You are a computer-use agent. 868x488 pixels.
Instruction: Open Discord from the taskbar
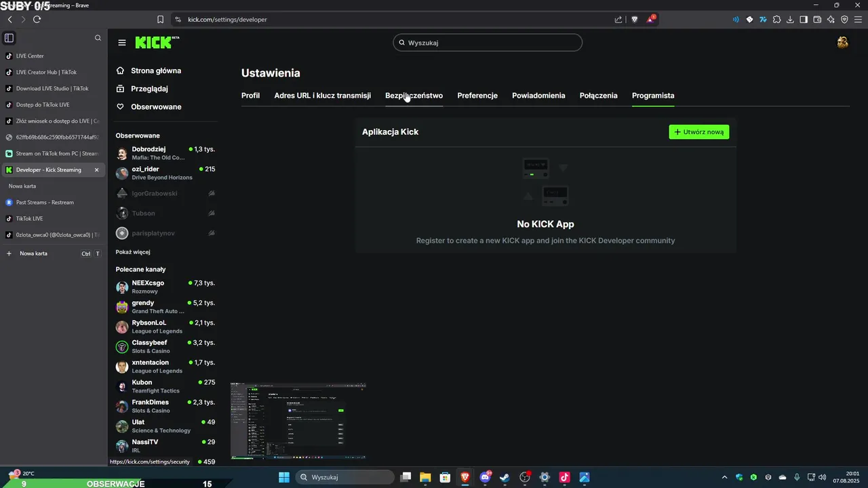(x=485, y=477)
